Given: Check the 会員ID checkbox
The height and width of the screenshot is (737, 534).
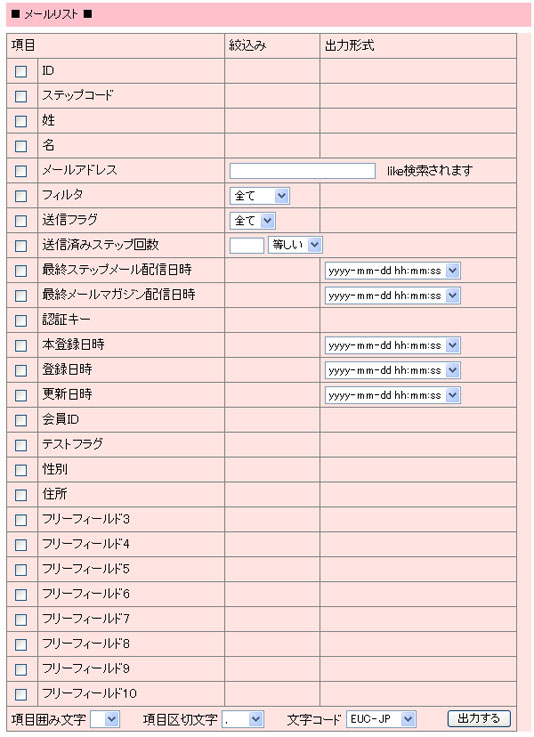Looking at the screenshot, I should coord(21,420).
